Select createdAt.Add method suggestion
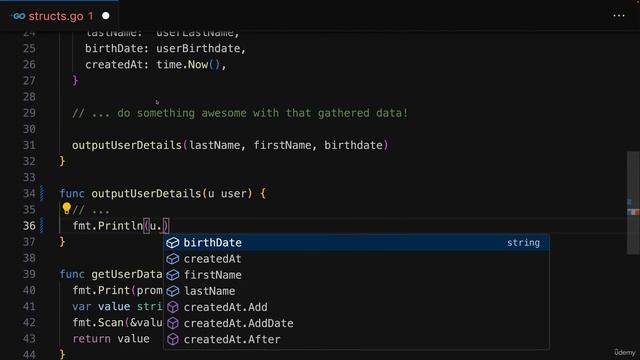 (x=356, y=307)
